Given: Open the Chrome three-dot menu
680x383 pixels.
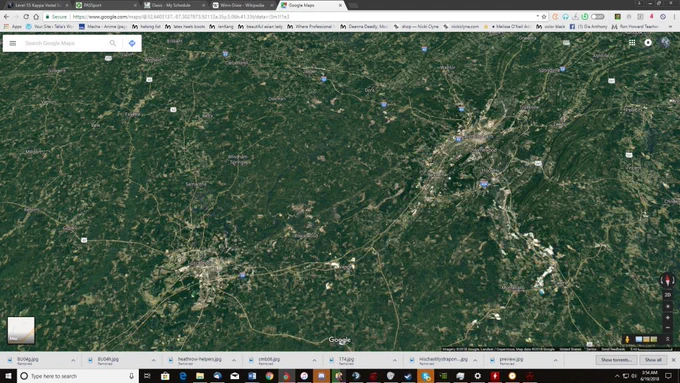Looking at the screenshot, I should (x=674, y=16).
